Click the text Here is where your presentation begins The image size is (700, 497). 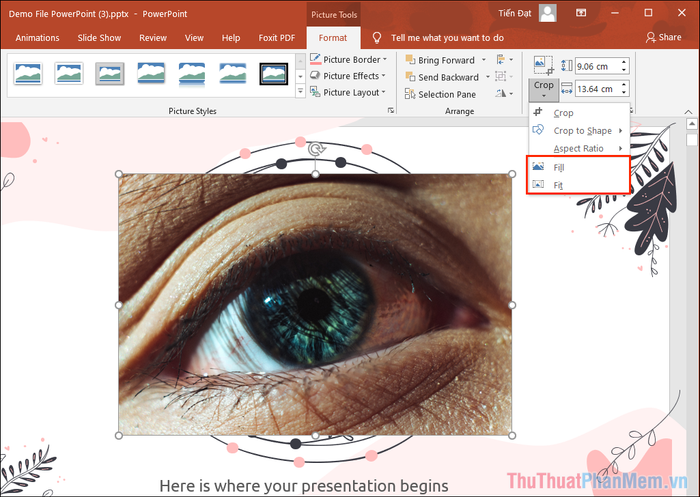coord(304,486)
